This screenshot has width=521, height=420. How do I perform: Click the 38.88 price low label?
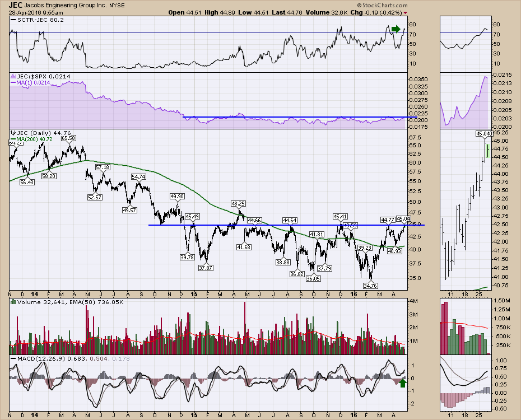click(x=283, y=263)
